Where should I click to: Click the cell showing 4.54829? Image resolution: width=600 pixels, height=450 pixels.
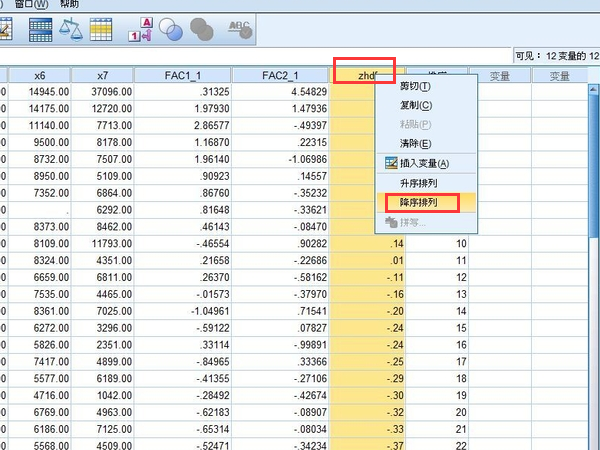coord(280,92)
